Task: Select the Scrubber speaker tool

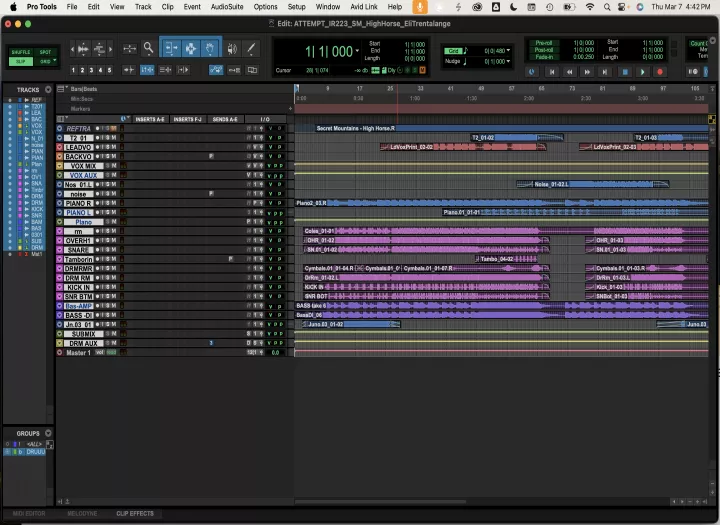Action: [232, 48]
